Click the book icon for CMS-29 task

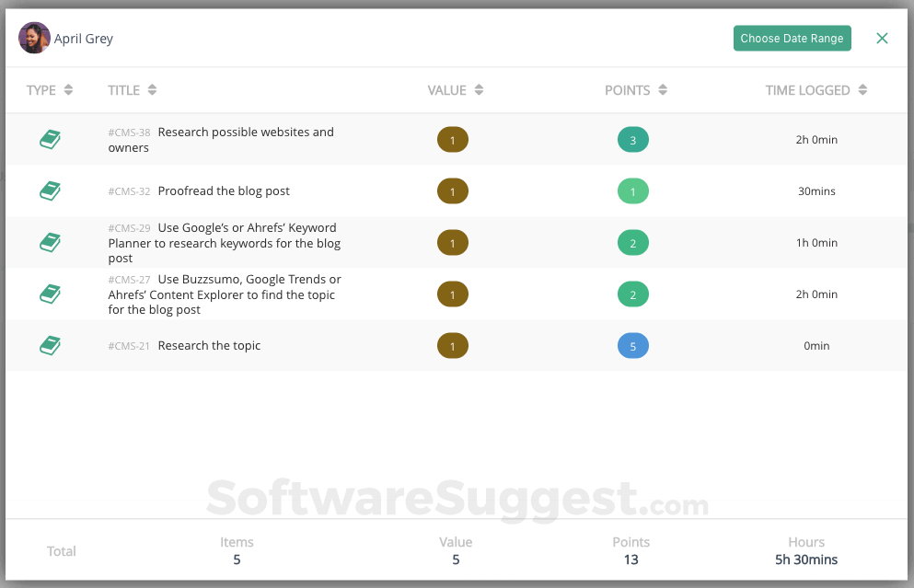pos(51,243)
